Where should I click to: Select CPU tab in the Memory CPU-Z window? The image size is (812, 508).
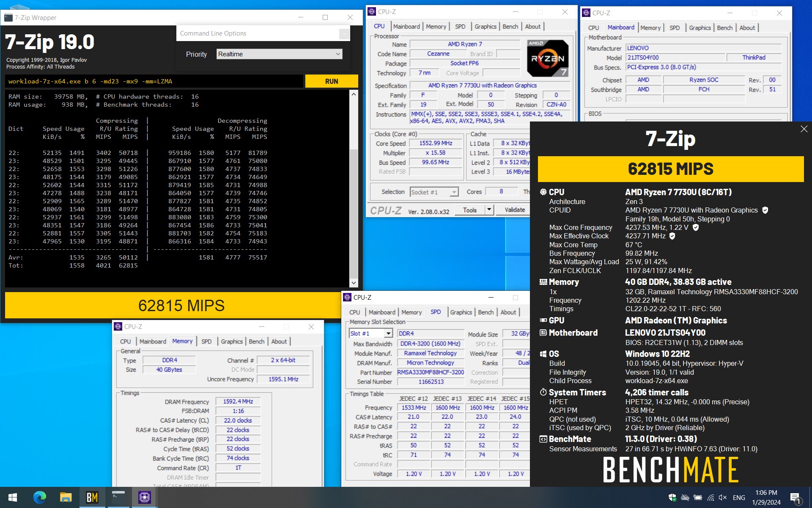point(125,341)
